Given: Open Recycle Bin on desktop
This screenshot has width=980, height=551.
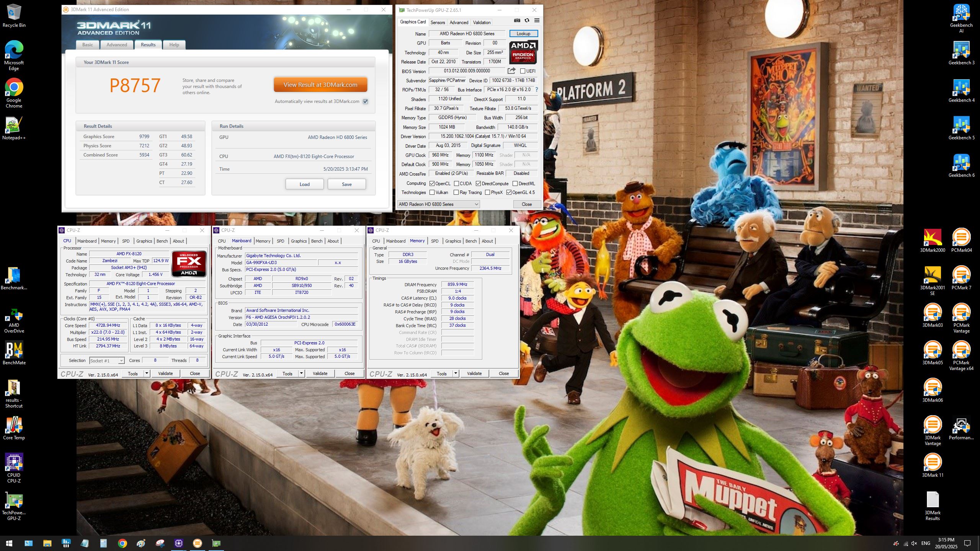Looking at the screenshot, I should [14, 15].
